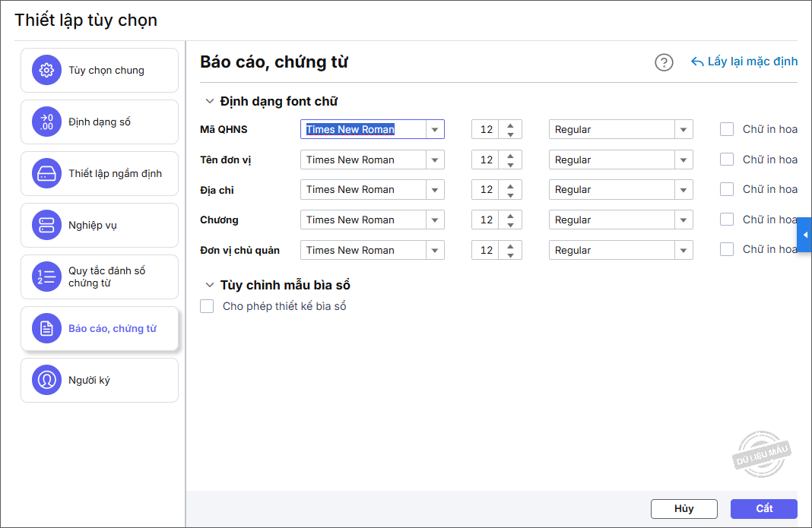Screen dimensions: 812x528
Task: Click the Quy tắc đánh số list icon
Action: [x=46, y=277]
